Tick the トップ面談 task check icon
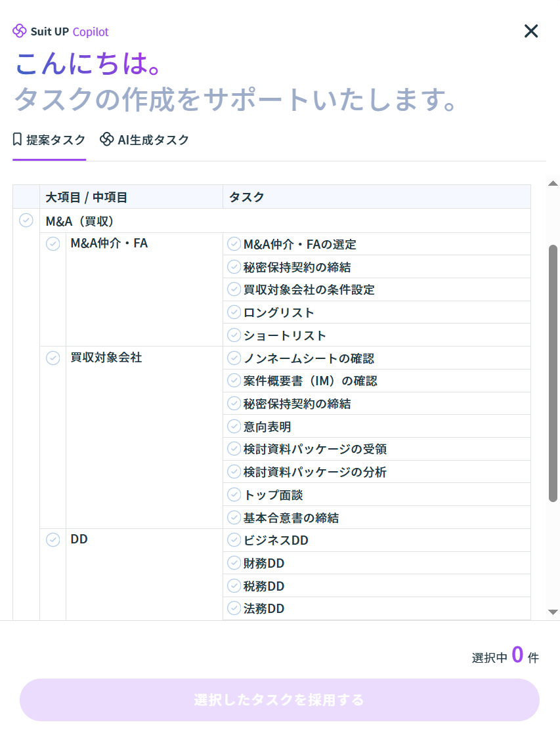 pos(234,495)
